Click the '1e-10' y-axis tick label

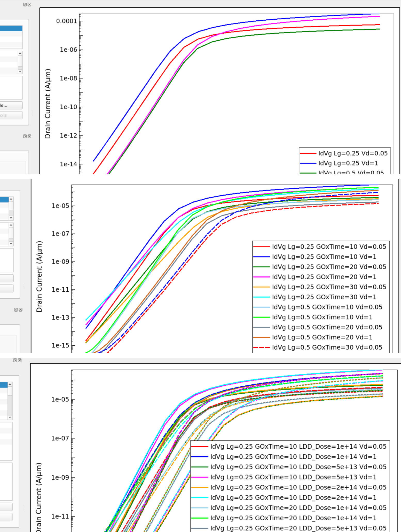[68, 107]
